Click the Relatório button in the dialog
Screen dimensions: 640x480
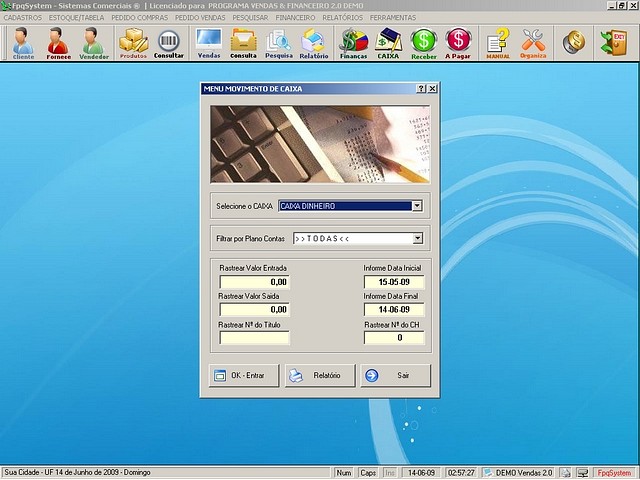click(319, 376)
